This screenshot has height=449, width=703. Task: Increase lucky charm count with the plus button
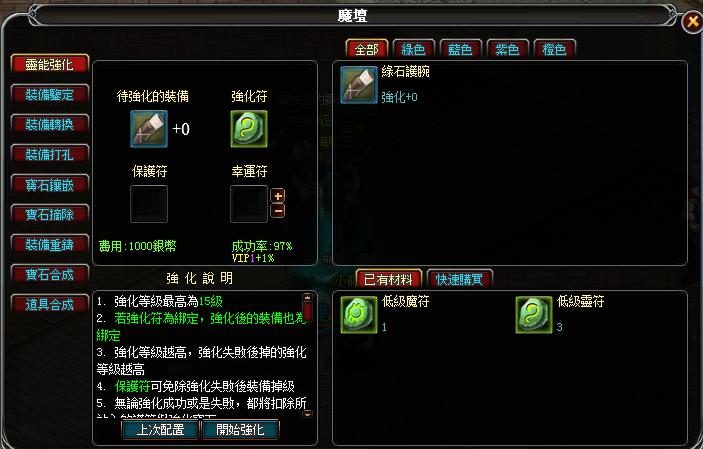pos(278,196)
